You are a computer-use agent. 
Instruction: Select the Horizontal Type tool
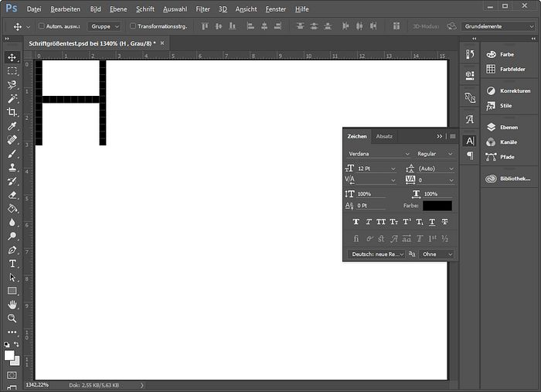12,264
